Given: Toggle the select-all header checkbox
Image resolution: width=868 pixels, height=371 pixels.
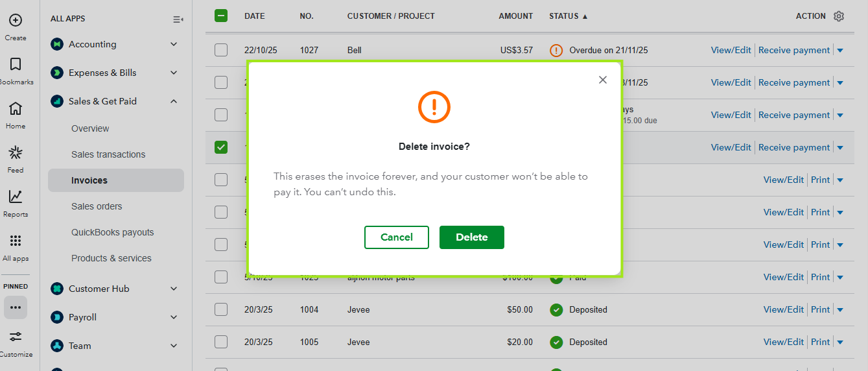Looking at the screenshot, I should [221, 16].
